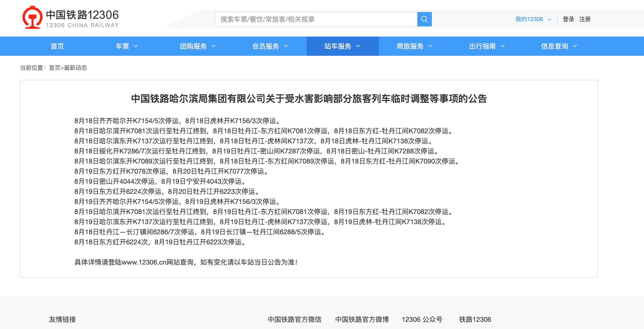Image resolution: width=644 pixels, height=329 pixels.
Task: Expand chevron next to 信息查询
Action: pyautogui.click(x=575, y=46)
